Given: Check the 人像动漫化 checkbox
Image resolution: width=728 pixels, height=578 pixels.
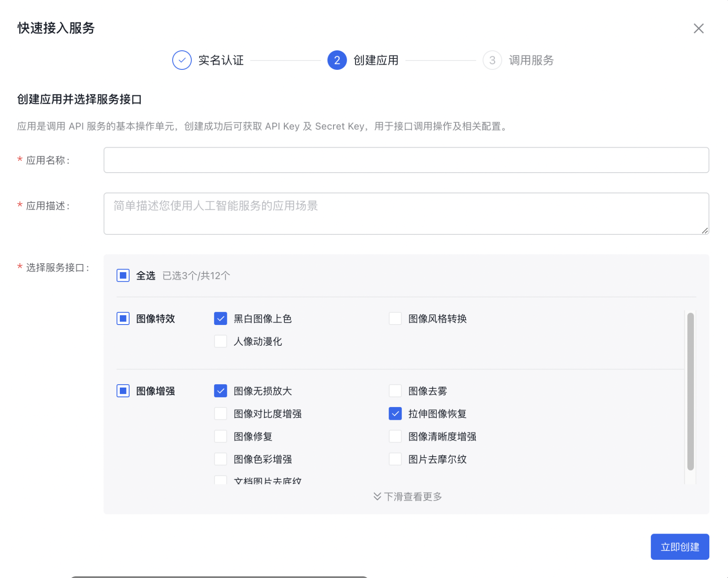Looking at the screenshot, I should coord(221,341).
